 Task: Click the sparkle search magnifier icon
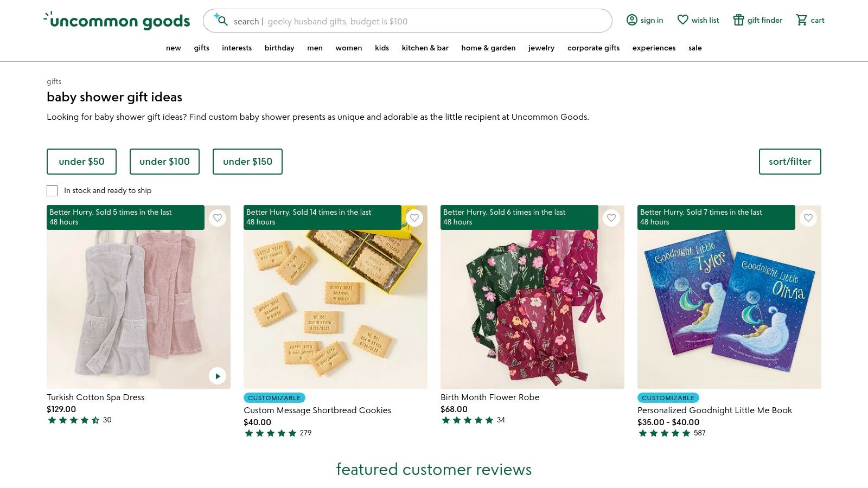(221, 21)
